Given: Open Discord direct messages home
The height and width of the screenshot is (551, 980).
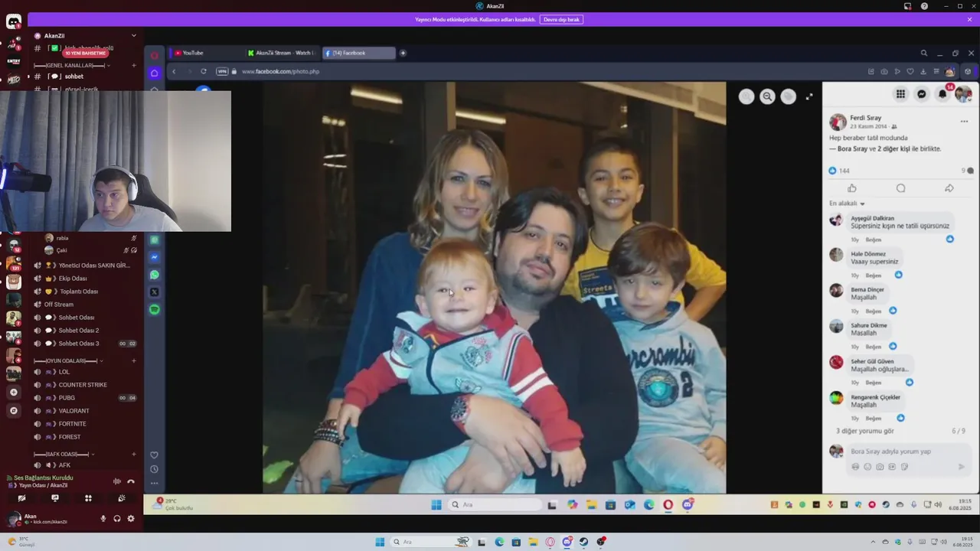Looking at the screenshot, I should tap(14, 21).
